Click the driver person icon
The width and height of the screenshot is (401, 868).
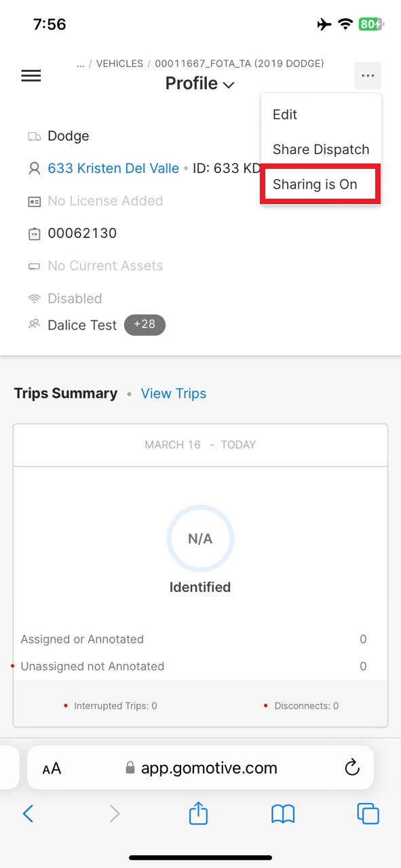coord(34,169)
